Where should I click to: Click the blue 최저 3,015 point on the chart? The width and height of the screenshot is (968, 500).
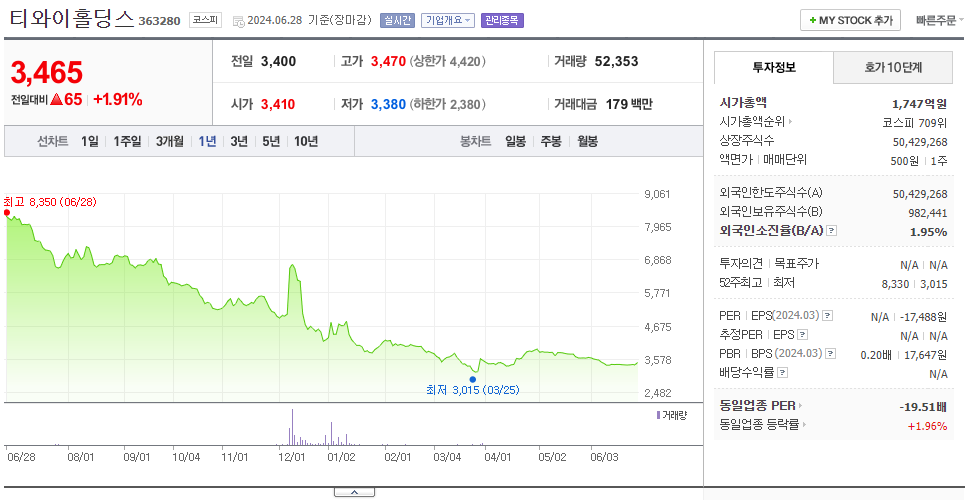473,380
